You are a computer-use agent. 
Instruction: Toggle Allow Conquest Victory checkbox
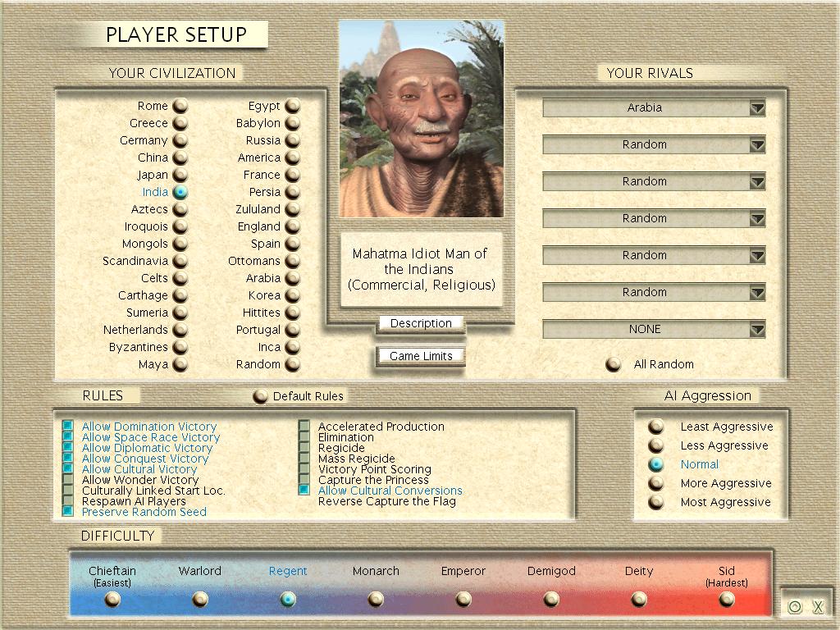[67, 458]
